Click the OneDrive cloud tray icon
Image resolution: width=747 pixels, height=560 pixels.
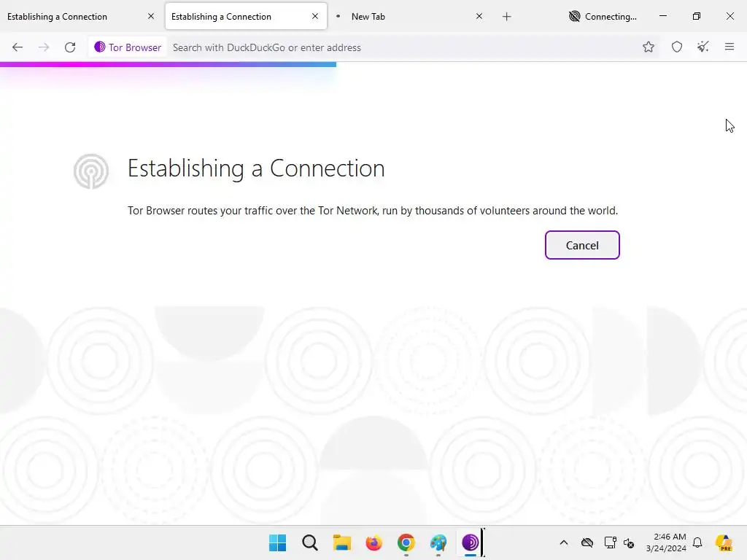point(587,542)
